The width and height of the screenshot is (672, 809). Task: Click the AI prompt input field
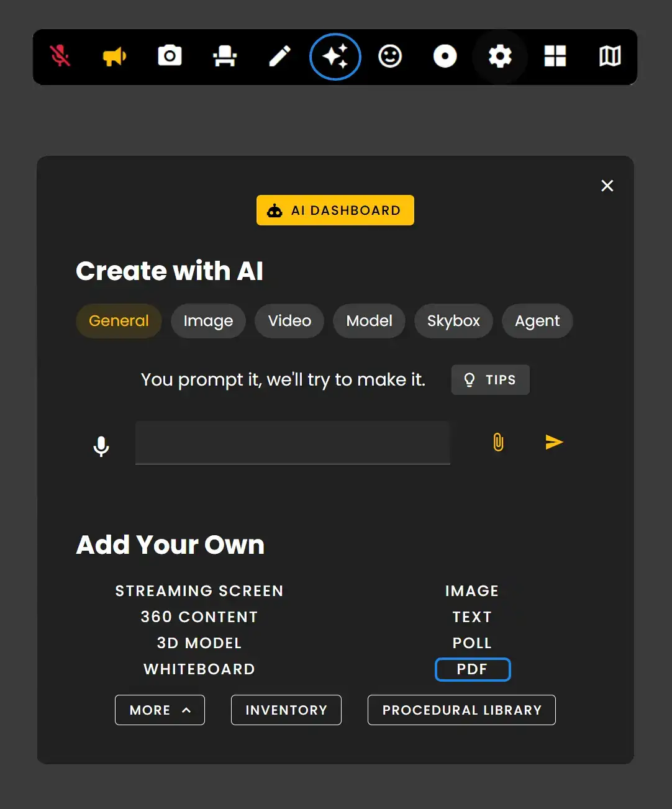pyautogui.click(x=293, y=443)
